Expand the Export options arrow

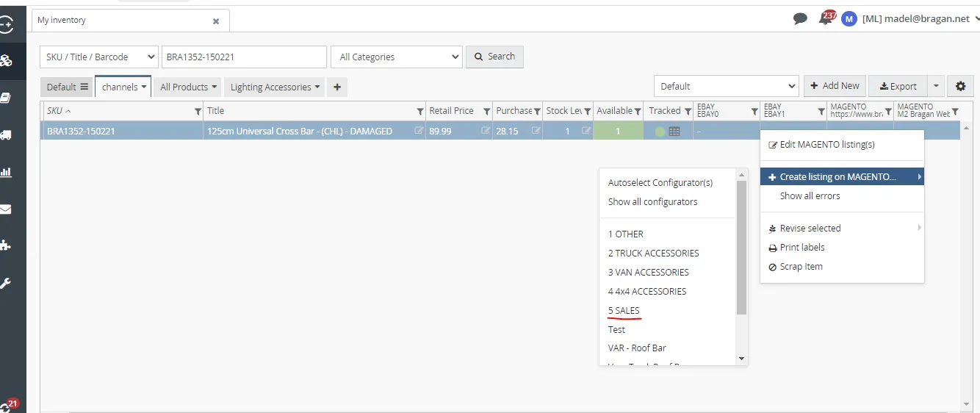point(936,86)
